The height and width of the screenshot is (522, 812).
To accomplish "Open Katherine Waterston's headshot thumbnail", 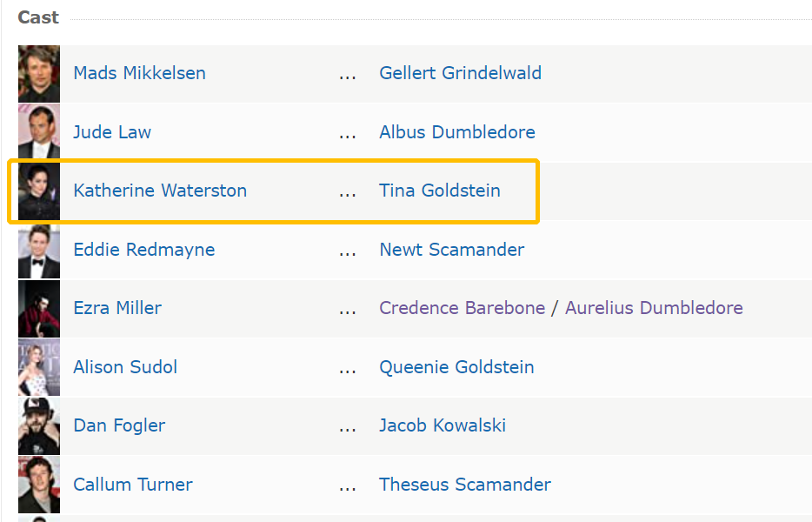I will pyautogui.click(x=39, y=191).
